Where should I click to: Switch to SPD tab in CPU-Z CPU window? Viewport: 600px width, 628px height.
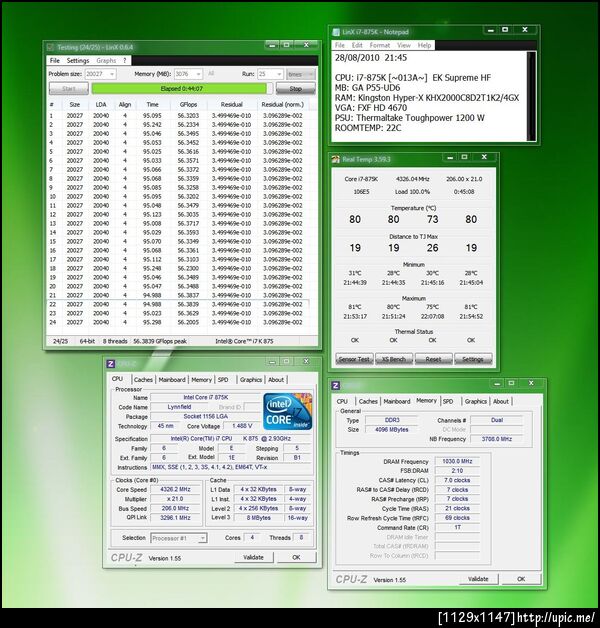click(x=223, y=380)
